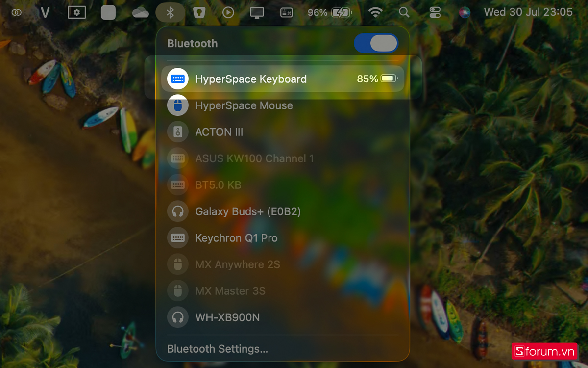Connect Galaxy Buds+ (E0B2) by name

(248, 211)
